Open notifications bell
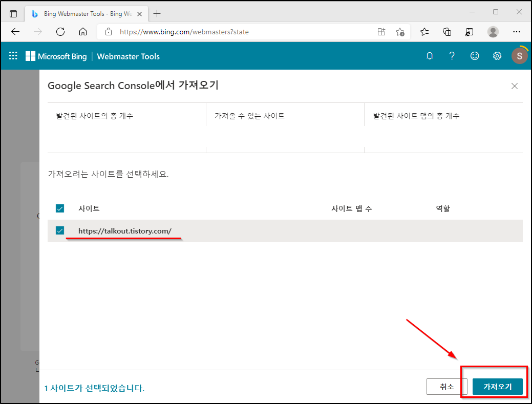Screen dimensions: 532x404 click(x=430, y=56)
